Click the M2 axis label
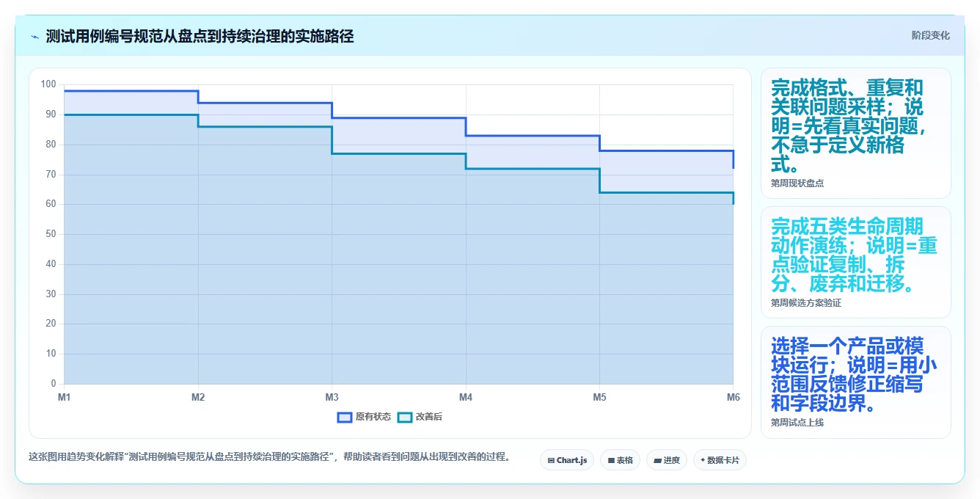The width and height of the screenshot is (980, 499). tap(198, 397)
